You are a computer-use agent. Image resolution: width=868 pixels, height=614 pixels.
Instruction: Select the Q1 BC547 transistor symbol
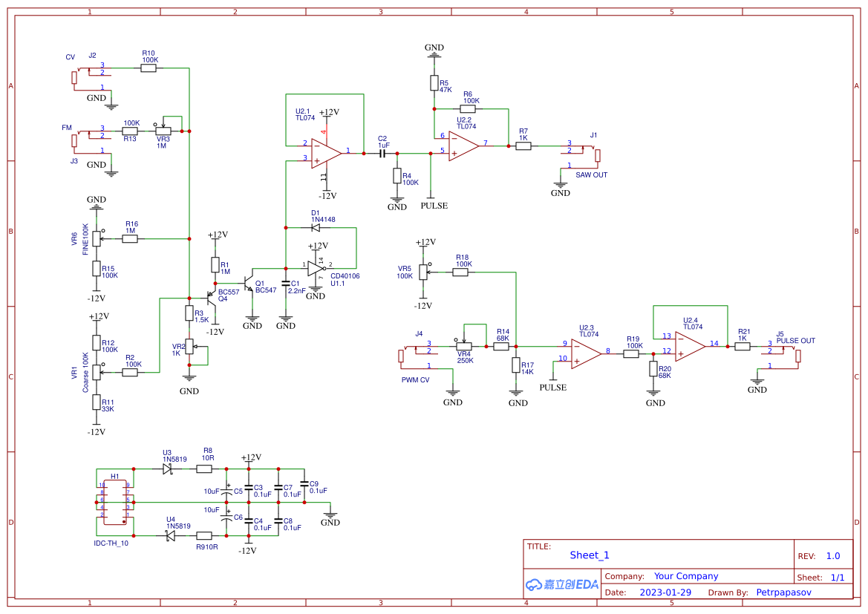pos(249,282)
